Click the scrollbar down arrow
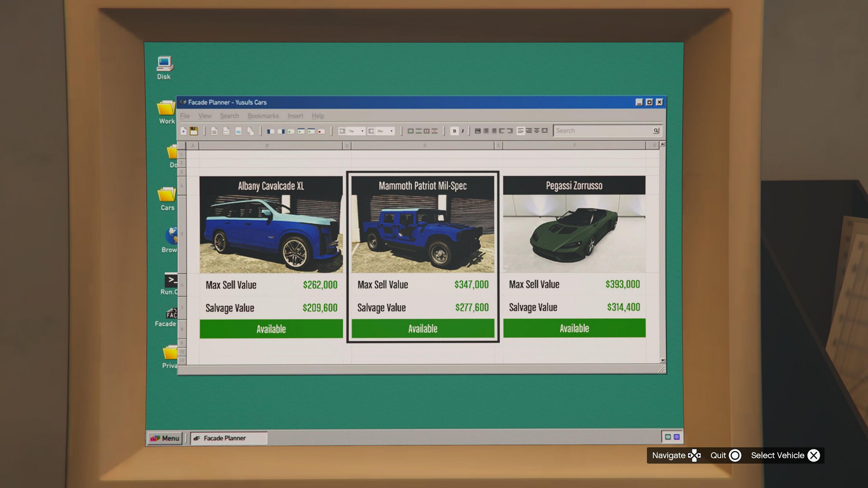868x488 pixels. 663,361
